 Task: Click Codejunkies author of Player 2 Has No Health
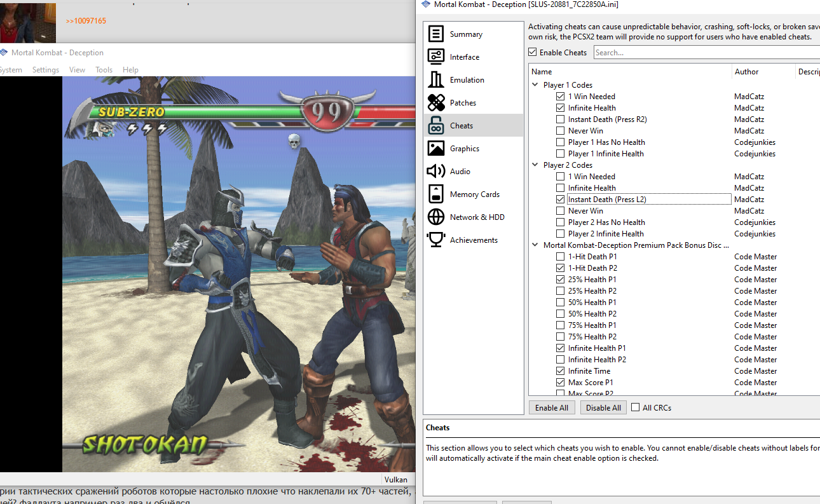755,222
